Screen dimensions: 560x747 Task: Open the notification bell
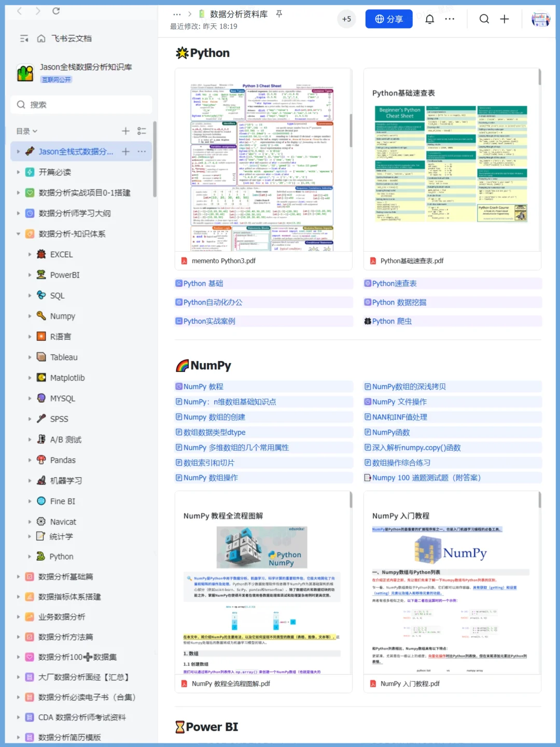tap(429, 19)
